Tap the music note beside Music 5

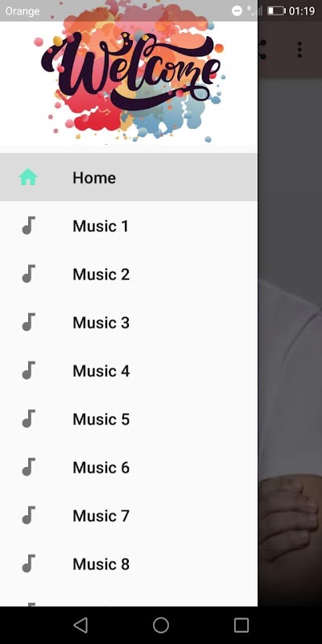(28, 419)
